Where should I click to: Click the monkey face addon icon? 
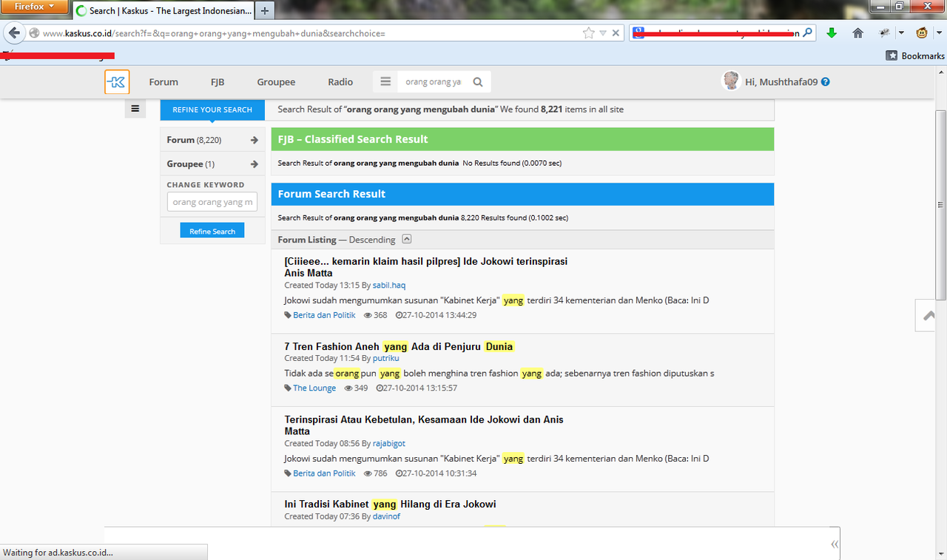point(923,33)
